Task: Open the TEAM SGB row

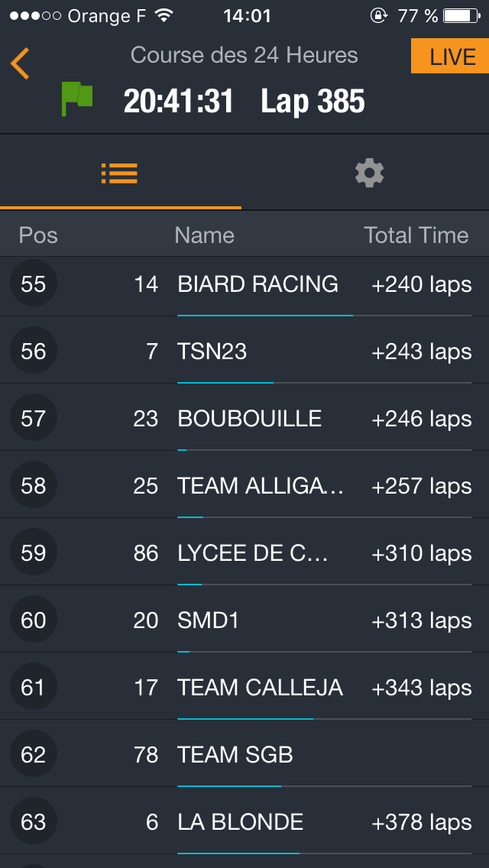Action: [x=235, y=755]
